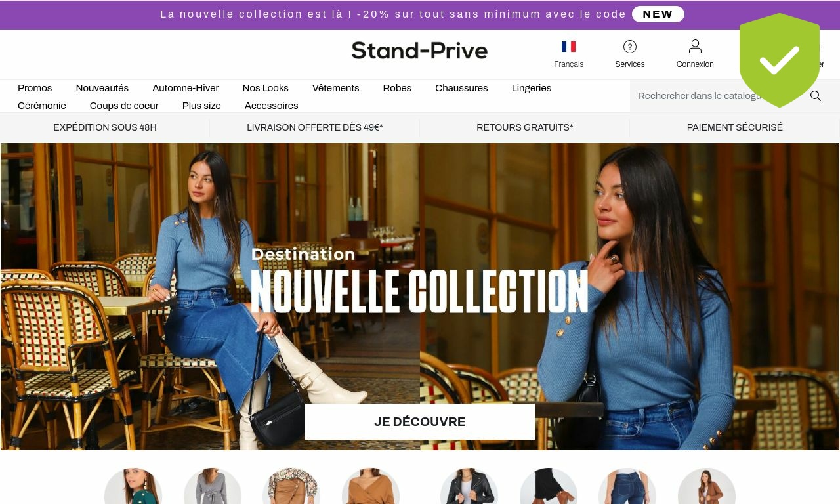Expand the Vêtements category menu
Screen dimensions: 840x504
pyautogui.click(x=336, y=88)
